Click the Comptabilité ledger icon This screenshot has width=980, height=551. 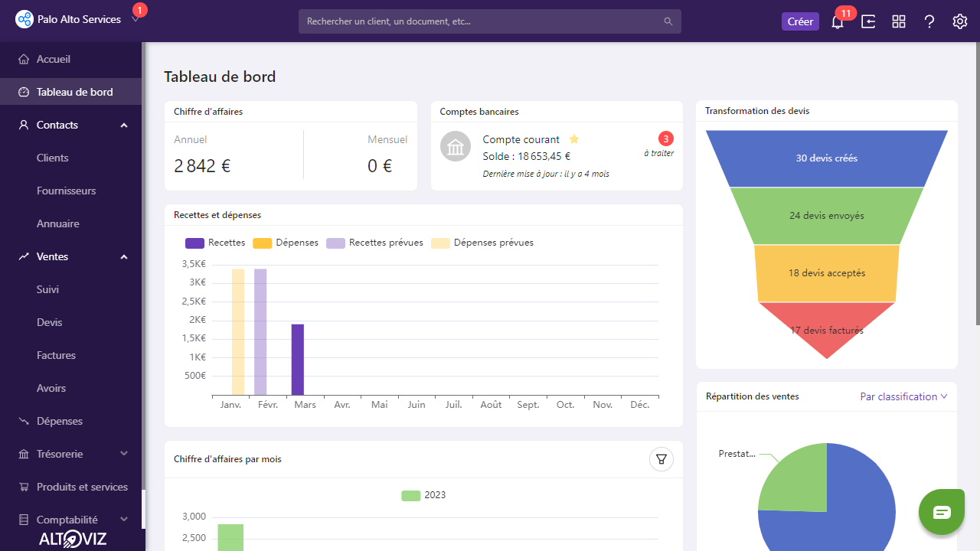23,520
